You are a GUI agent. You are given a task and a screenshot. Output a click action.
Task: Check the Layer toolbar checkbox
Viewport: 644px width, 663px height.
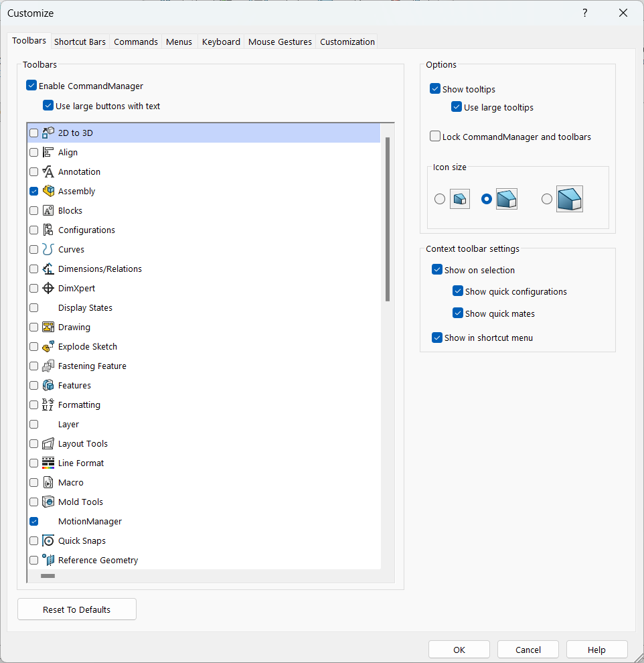click(x=33, y=425)
